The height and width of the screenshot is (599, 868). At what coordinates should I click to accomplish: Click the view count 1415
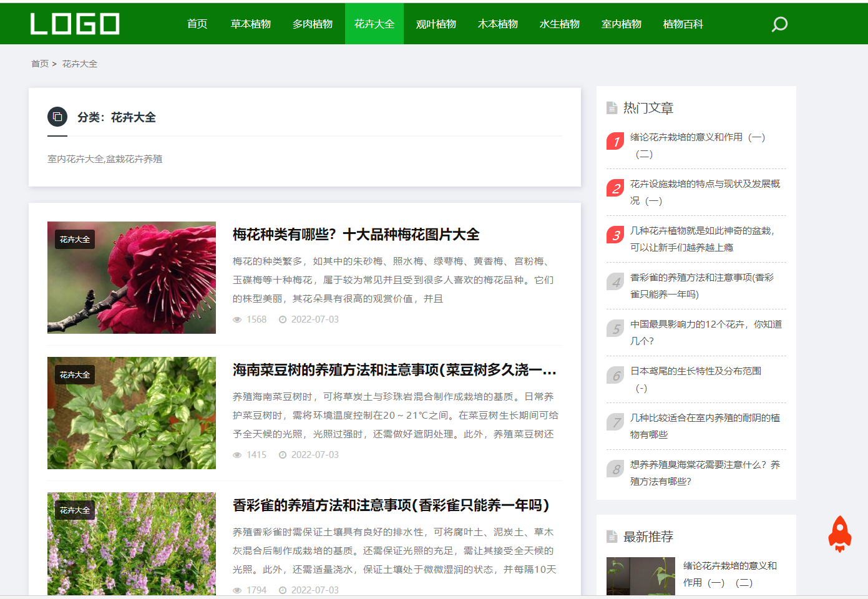(x=256, y=455)
